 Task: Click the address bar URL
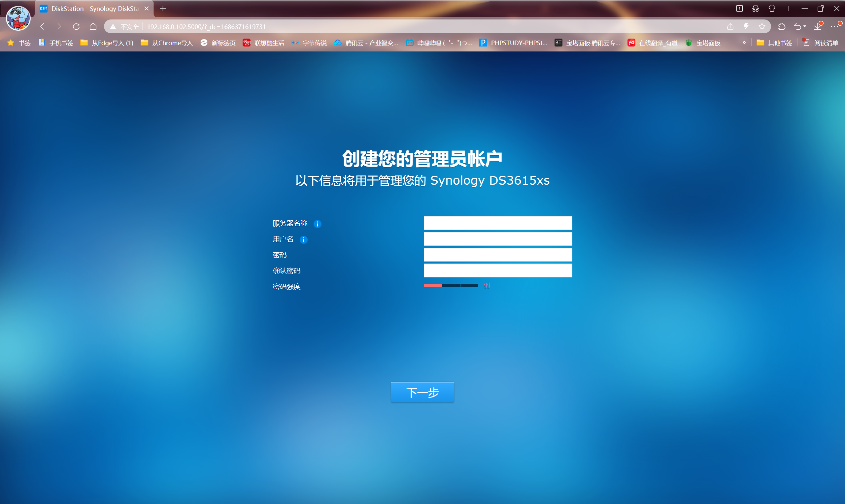click(x=206, y=26)
